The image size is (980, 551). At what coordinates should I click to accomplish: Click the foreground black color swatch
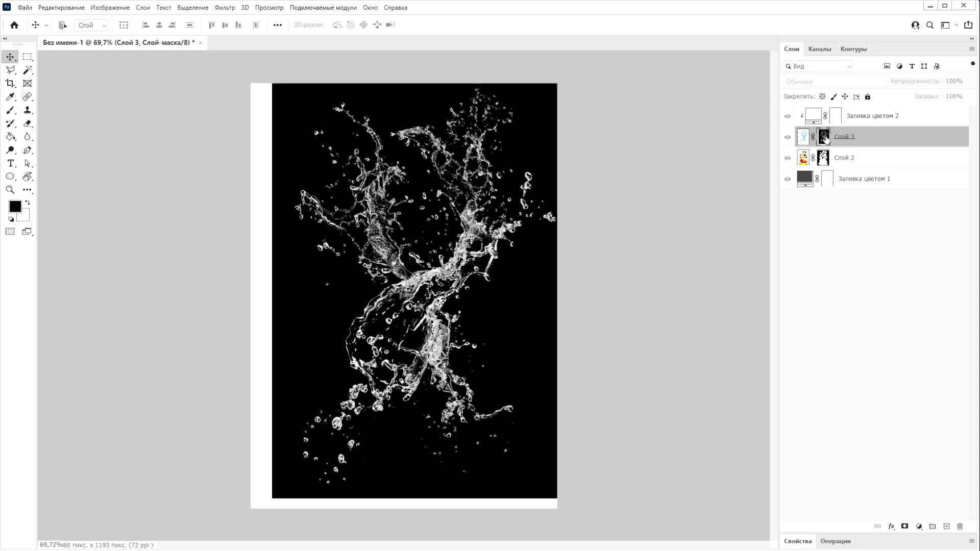click(x=15, y=207)
